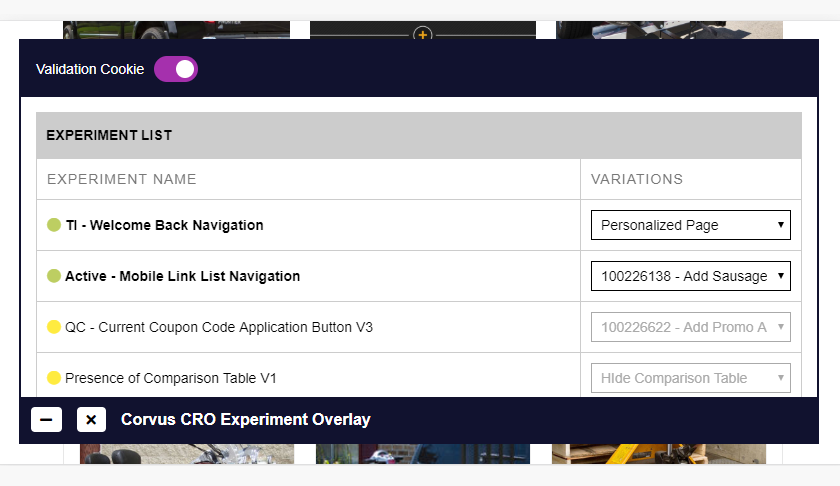This screenshot has height=486, width=840.
Task: Select TI - Welcome Back Navigation experiment
Action: 164,225
